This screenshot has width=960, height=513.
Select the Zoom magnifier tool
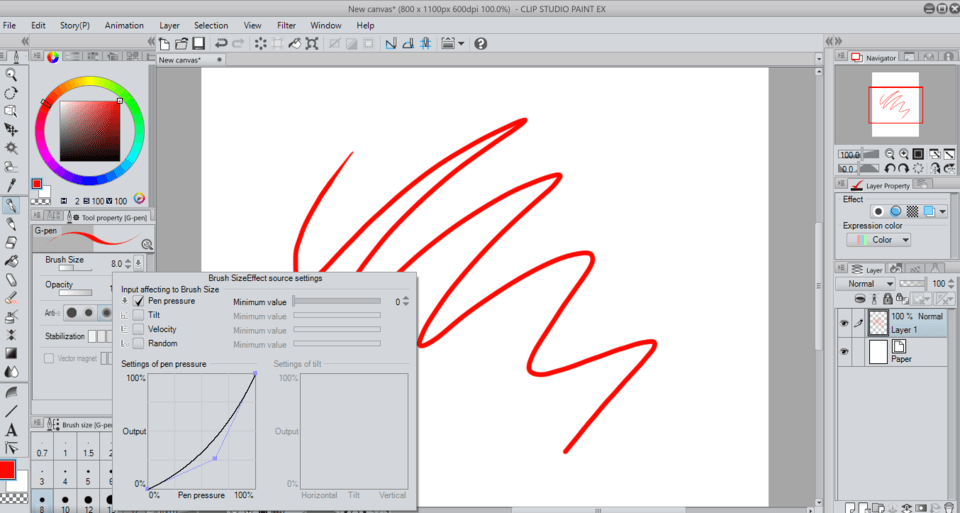coord(11,74)
